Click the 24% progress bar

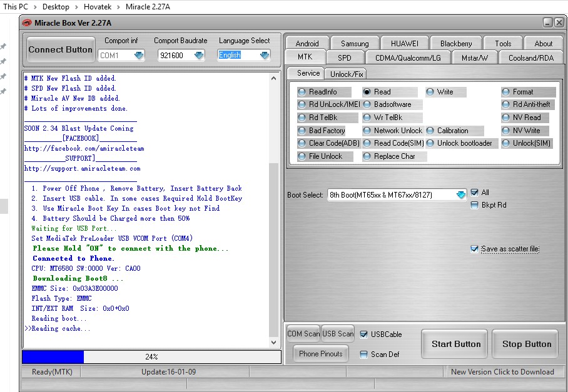[x=151, y=357]
